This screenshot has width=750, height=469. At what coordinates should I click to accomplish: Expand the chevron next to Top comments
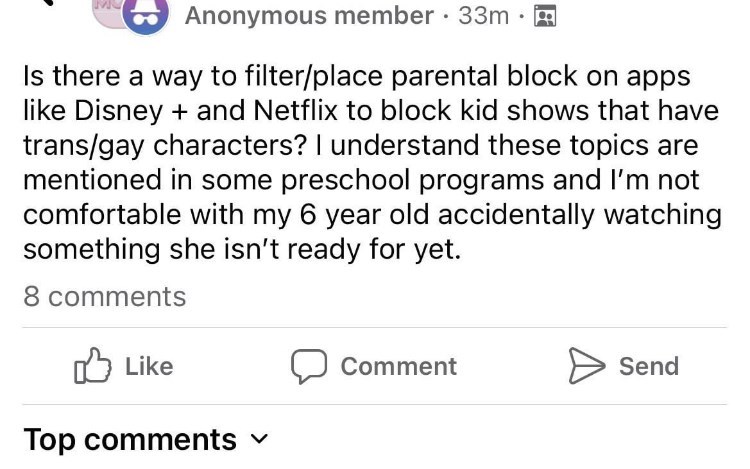[x=259, y=439]
